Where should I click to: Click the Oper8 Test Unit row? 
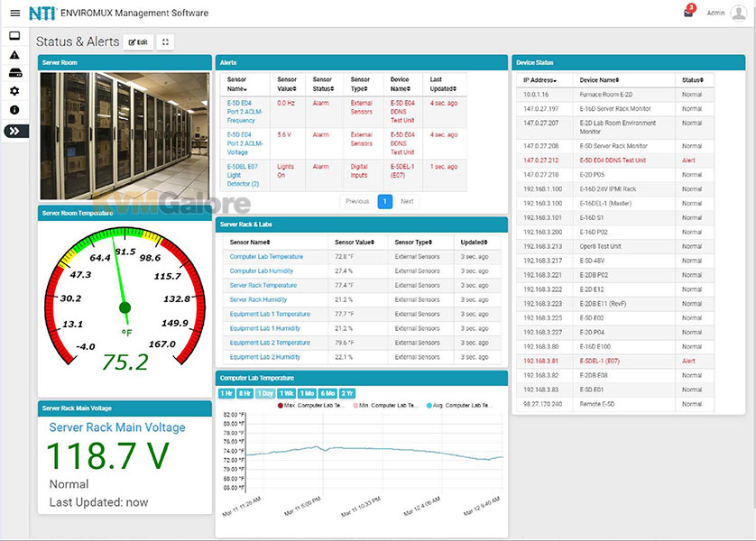pyautogui.click(x=614, y=246)
